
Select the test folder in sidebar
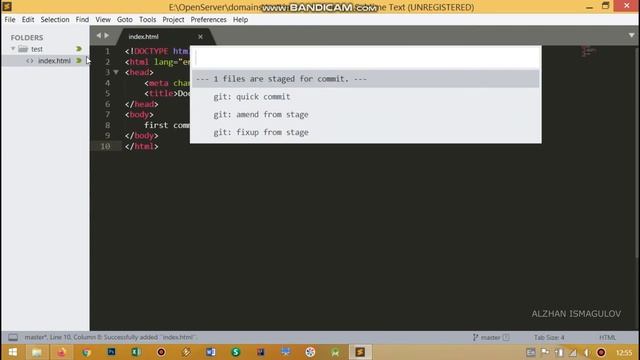(37, 49)
